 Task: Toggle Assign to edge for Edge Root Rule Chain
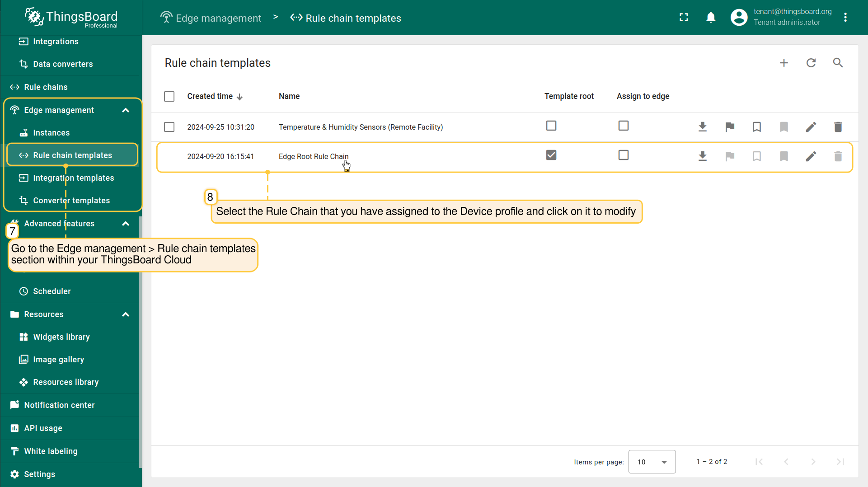click(x=623, y=155)
